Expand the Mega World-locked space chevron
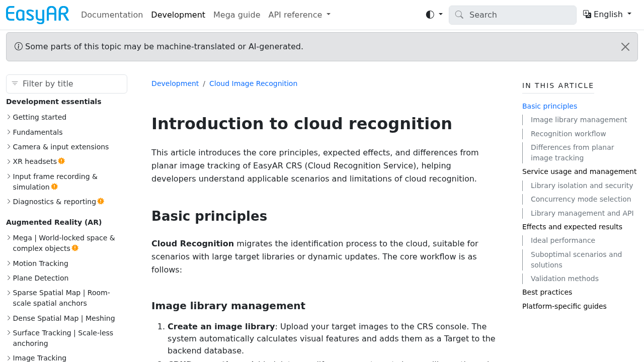Viewport: 644px width, 362px height. coord(9,238)
